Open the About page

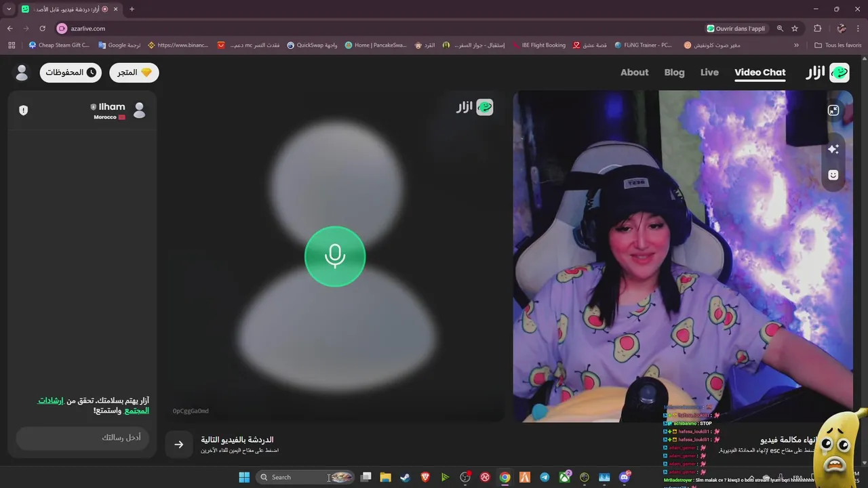coord(635,73)
